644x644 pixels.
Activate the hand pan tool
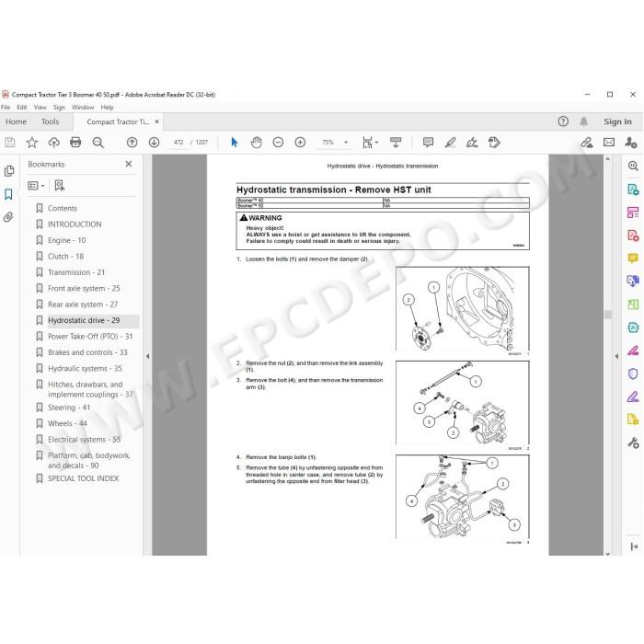click(257, 143)
